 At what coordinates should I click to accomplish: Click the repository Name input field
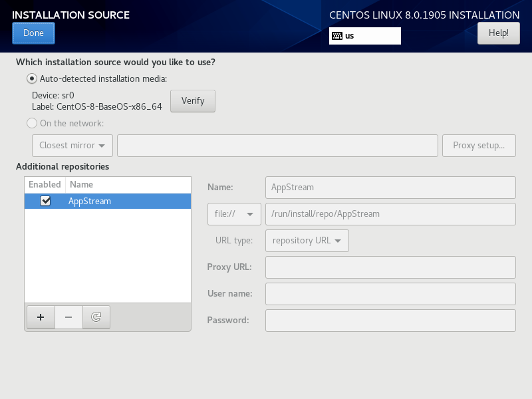pos(390,188)
